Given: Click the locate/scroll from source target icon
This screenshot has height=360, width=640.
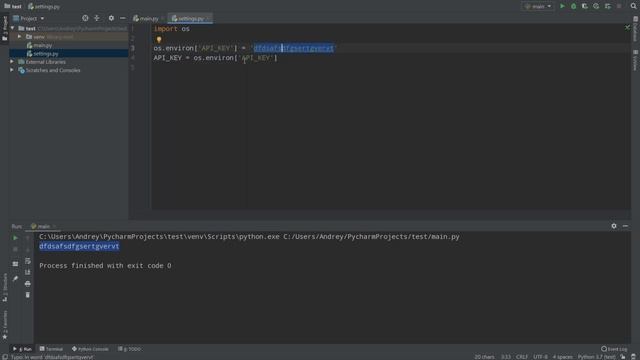Looking at the screenshot, I should (85, 18).
